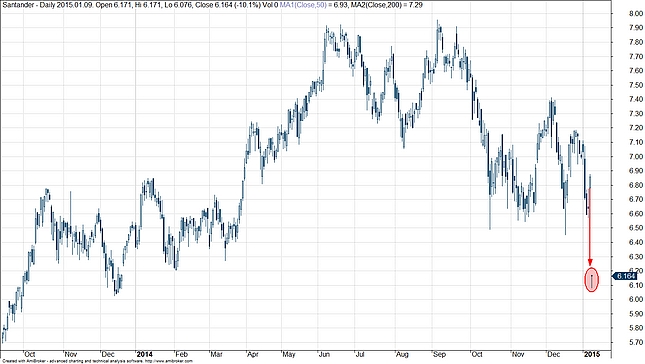Click the 7.10 price axis label
Viewport: 645px width, 364px height.
click(636, 142)
